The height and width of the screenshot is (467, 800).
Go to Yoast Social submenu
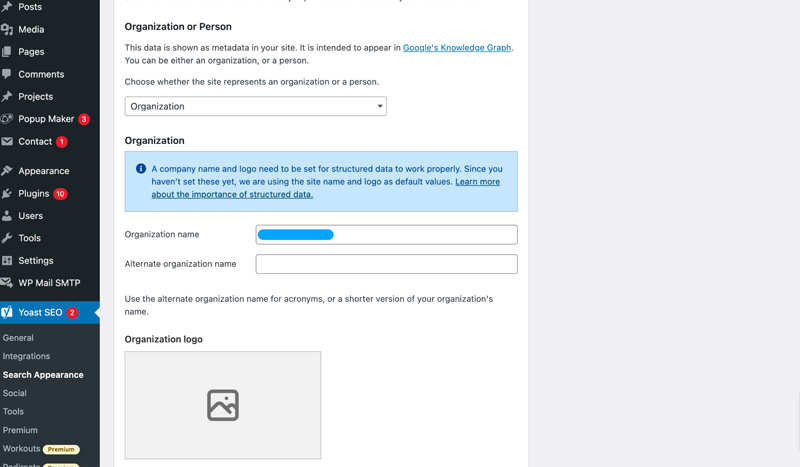tap(15, 393)
